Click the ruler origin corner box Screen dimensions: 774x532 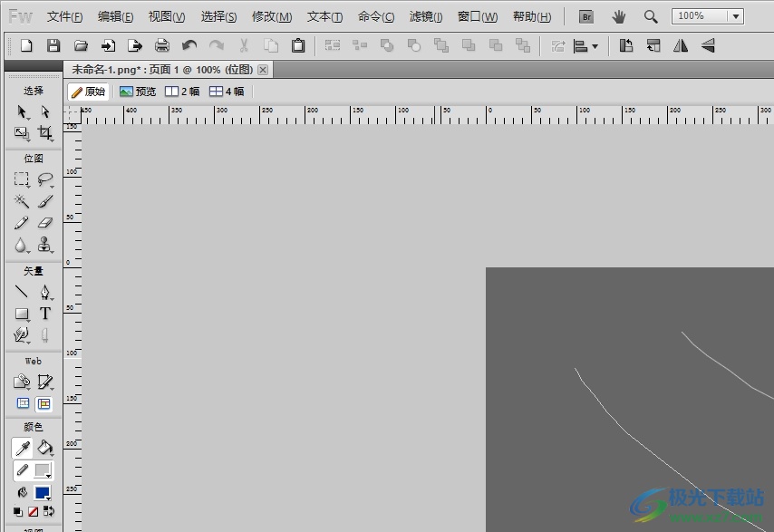tap(73, 114)
